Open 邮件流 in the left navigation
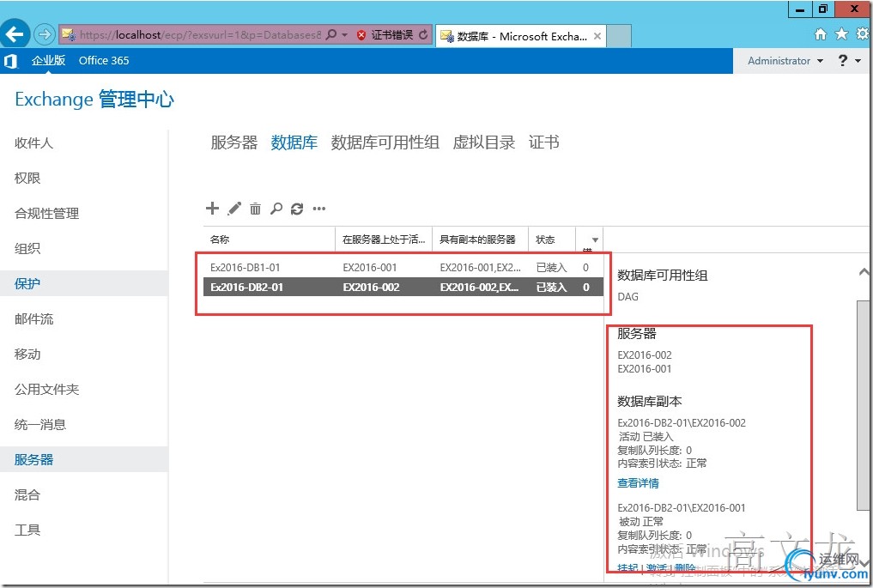The height and width of the screenshot is (588, 873). (34, 319)
